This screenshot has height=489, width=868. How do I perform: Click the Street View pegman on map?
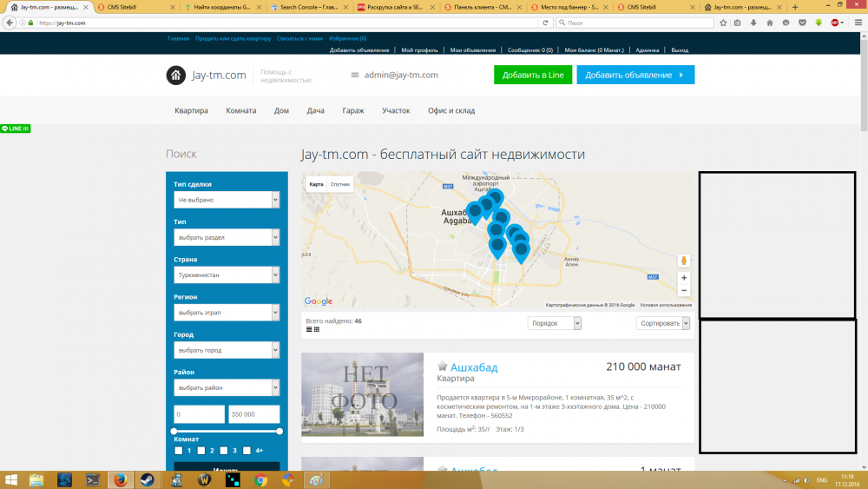point(684,261)
